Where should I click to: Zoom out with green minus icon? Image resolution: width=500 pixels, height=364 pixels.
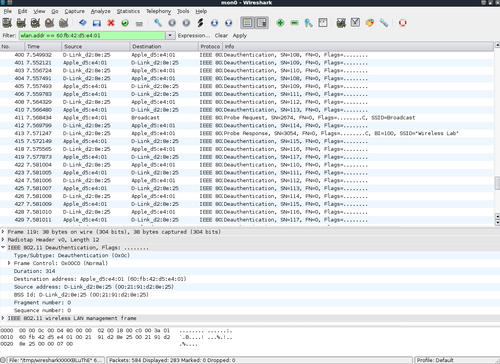pyautogui.click(x=294, y=23)
